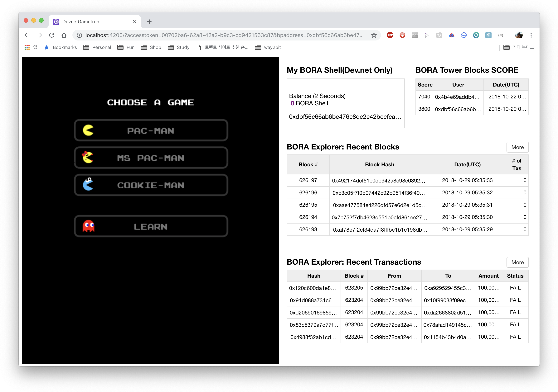Select score 3800 row cell
The height and width of the screenshot is (392, 558).
pyautogui.click(x=424, y=109)
